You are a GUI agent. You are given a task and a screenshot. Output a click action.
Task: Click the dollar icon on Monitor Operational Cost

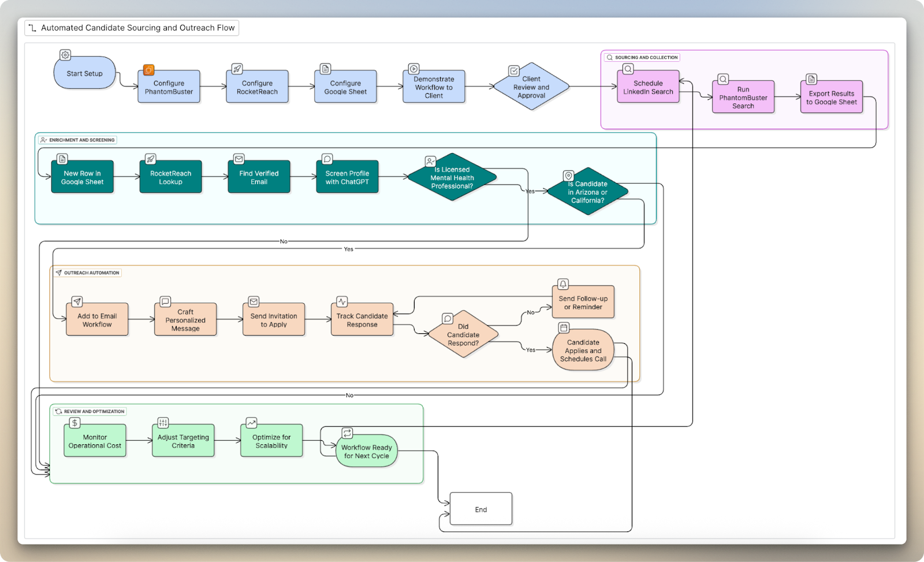click(74, 423)
